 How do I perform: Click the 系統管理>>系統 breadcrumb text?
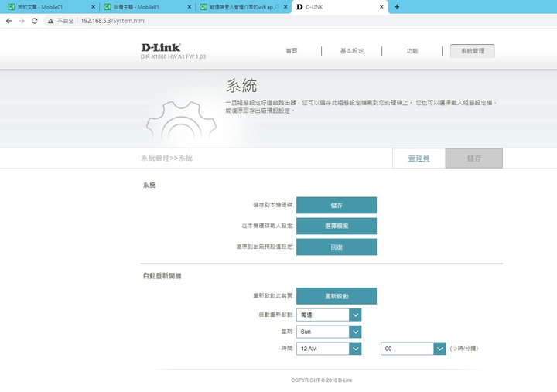167,158
